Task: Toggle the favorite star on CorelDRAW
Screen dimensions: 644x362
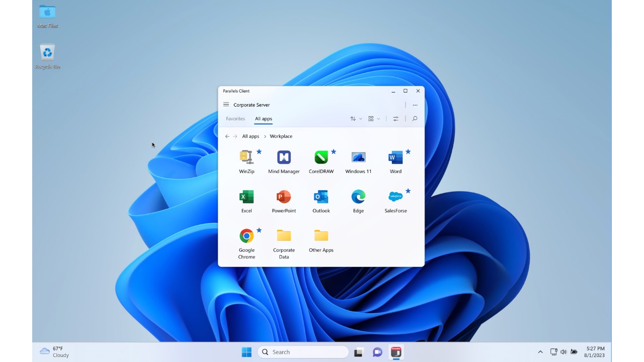Action: tap(334, 151)
